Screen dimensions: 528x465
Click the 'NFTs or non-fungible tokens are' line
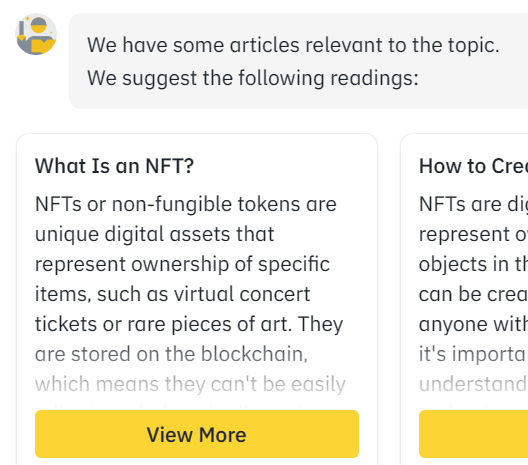click(x=186, y=204)
